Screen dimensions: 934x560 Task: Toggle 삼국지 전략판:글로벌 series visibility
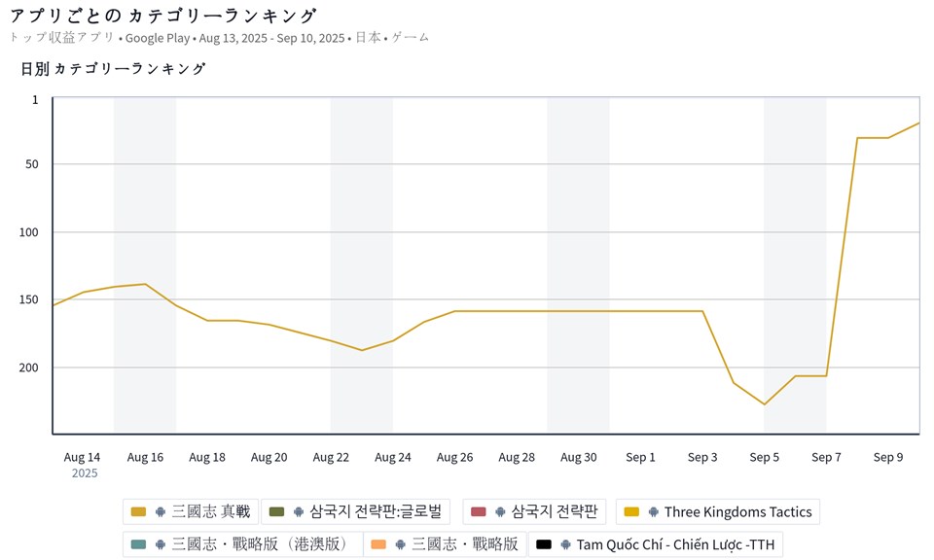click(376, 512)
